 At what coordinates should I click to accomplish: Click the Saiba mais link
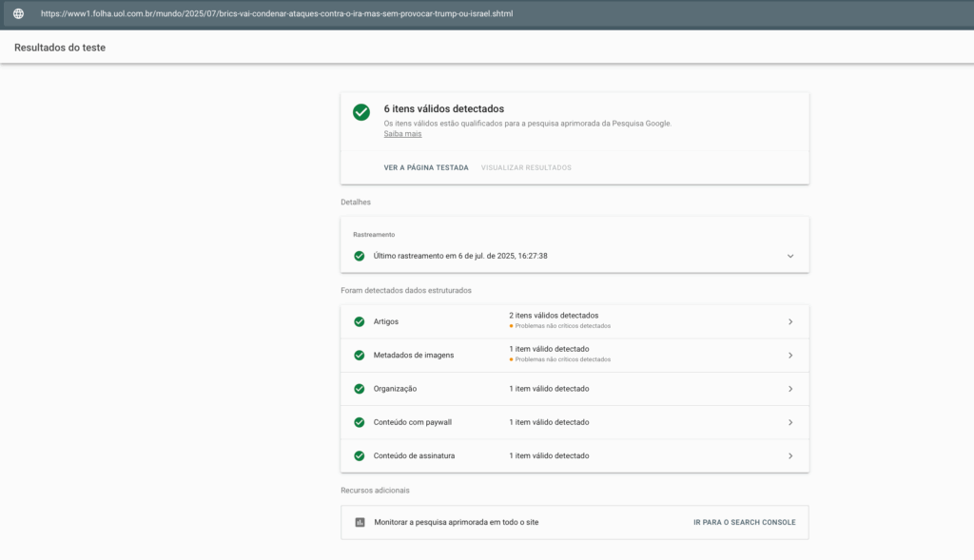click(x=402, y=134)
